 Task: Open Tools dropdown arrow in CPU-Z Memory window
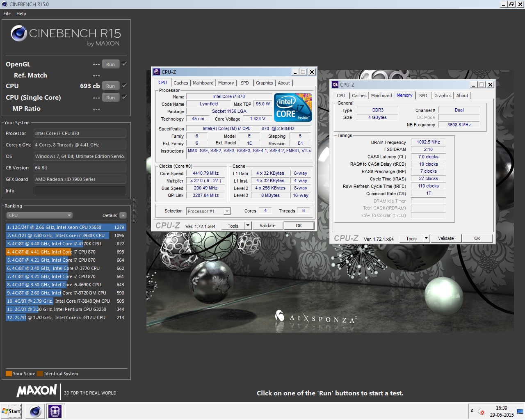pos(426,238)
